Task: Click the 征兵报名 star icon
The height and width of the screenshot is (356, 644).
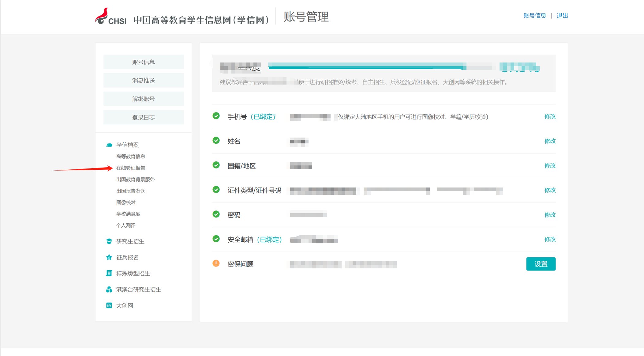Action: (x=109, y=257)
